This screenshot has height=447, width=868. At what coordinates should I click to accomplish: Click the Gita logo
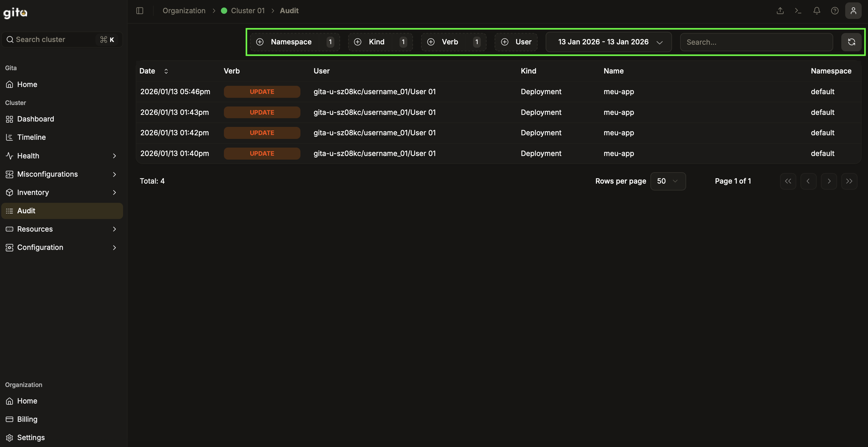15,13
